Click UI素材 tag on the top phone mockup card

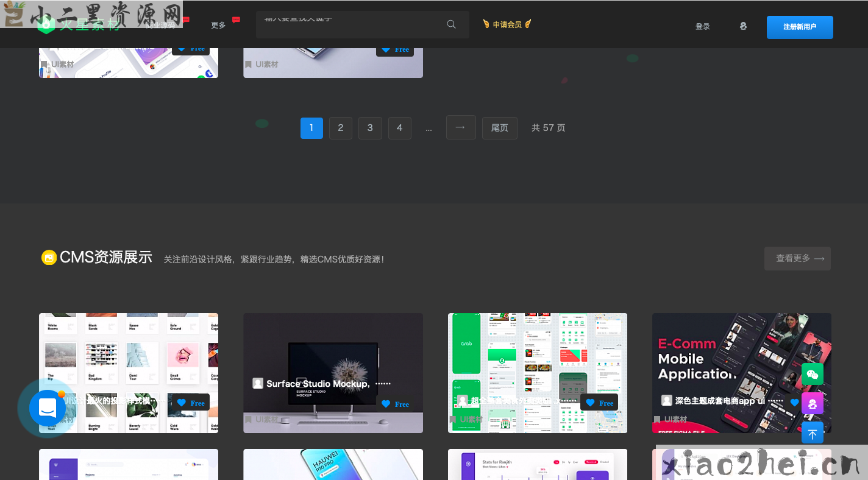tap(266, 65)
